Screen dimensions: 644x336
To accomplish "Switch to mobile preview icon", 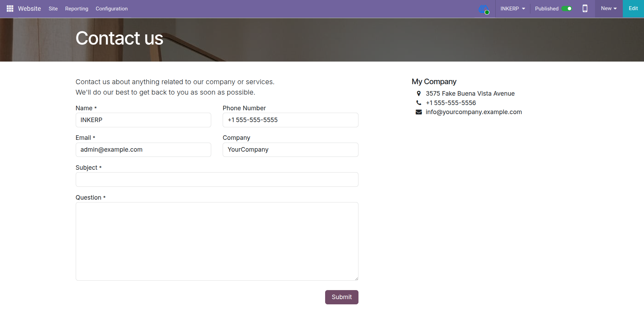I will [x=585, y=8].
